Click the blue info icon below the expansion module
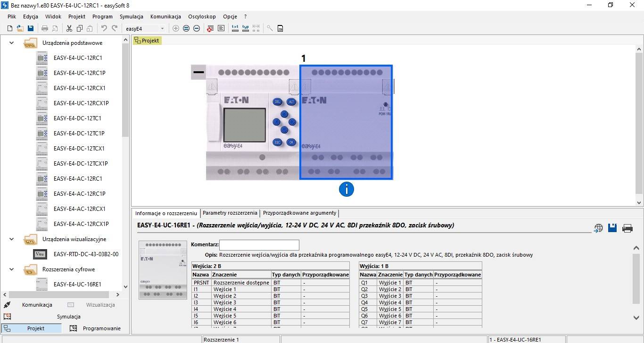 tap(346, 189)
